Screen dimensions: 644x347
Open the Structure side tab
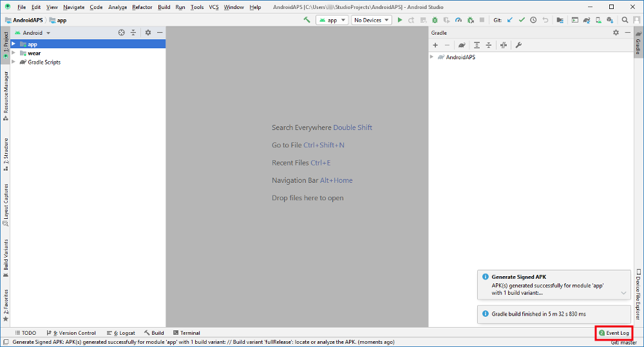click(6, 155)
